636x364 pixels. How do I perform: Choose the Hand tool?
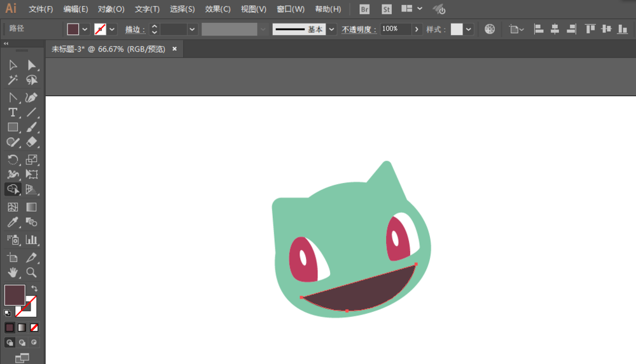(x=13, y=273)
